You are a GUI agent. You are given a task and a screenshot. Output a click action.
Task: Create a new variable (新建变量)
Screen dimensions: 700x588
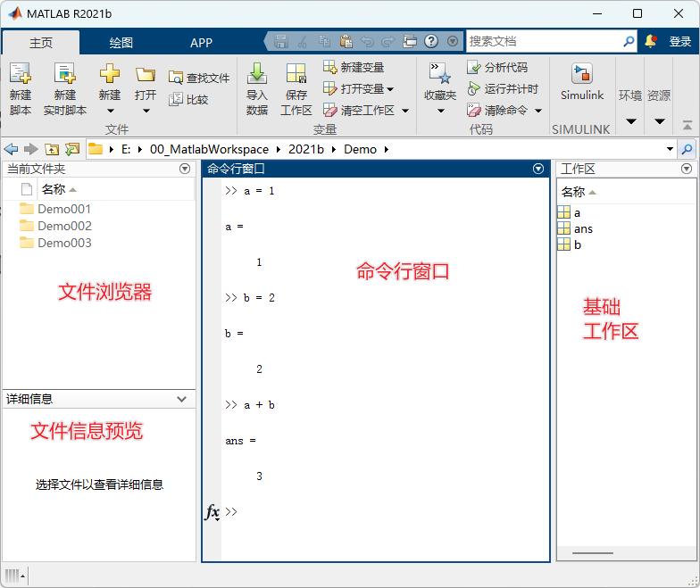click(354, 68)
